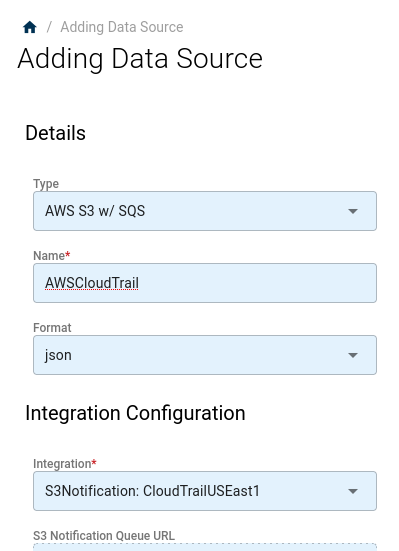Click the Adding Data Source page heading
Screen dimensions: 399x551
(x=140, y=59)
